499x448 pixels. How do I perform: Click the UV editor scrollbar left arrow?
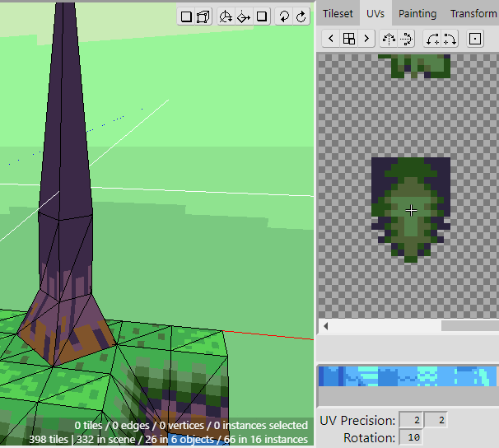tap(326, 326)
